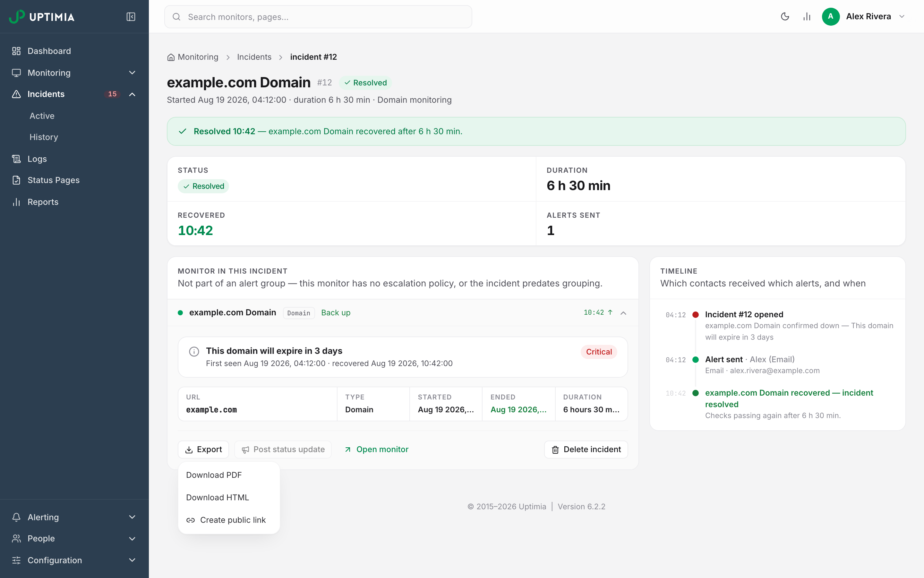
Task: Click the Alert sent timeline marker
Action: pyautogui.click(x=696, y=360)
